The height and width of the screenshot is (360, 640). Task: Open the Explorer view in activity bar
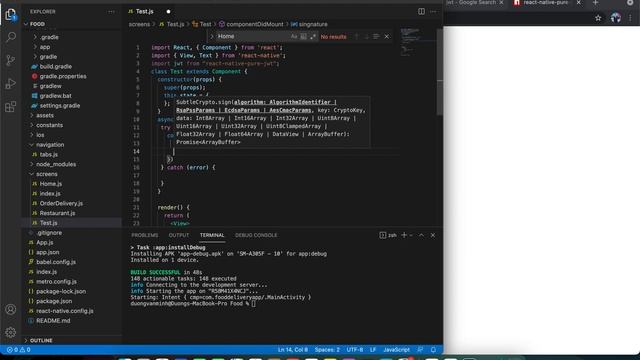click(11, 15)
